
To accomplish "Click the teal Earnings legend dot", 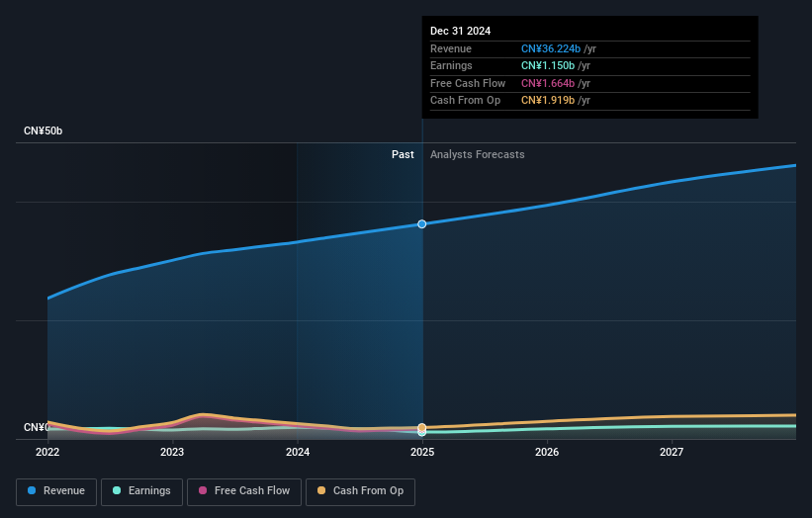I will click(x=117, y=490).
